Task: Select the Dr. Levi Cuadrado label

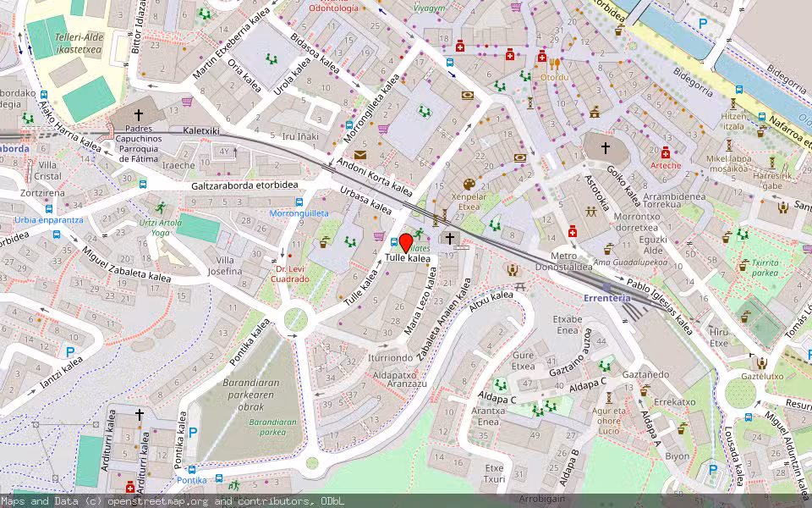Action: 290,274
